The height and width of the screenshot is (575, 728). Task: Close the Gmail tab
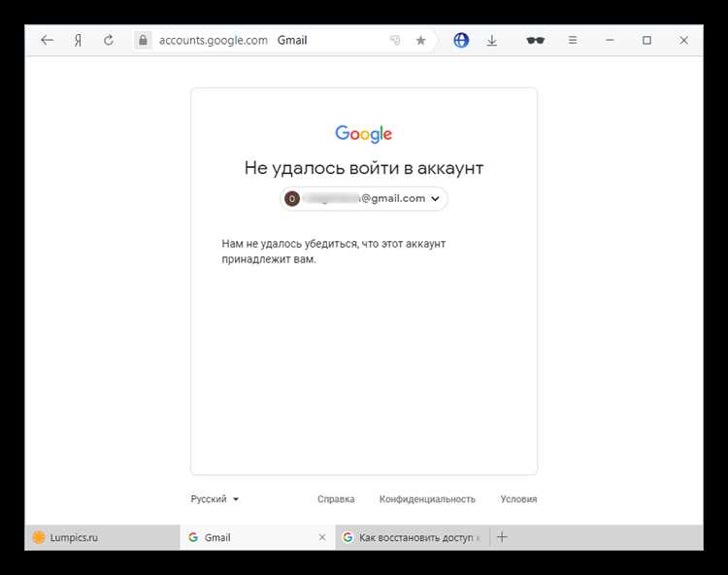point(322,537)
